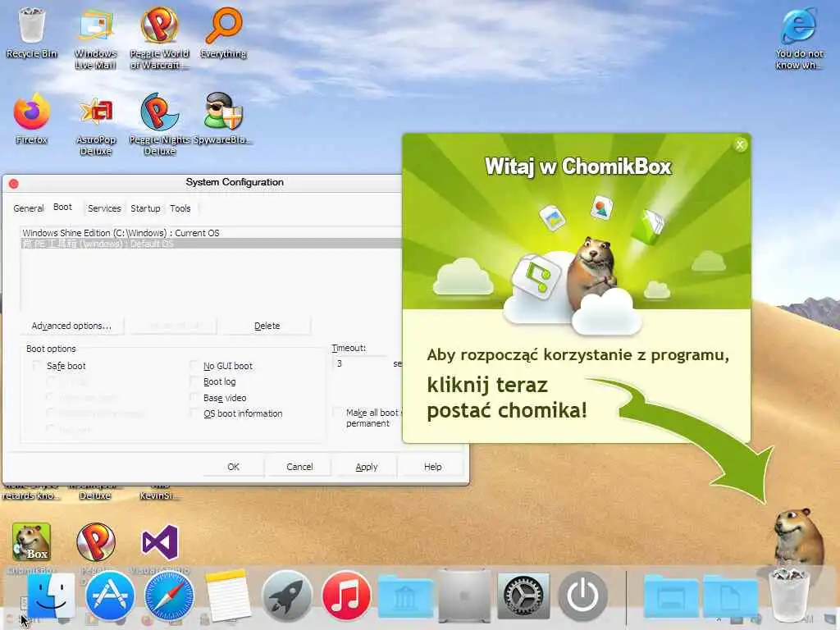The height and width of the screenshot is (630, 840).
Task: Check Make all boot settings permanent
Action: pos(337,413)
